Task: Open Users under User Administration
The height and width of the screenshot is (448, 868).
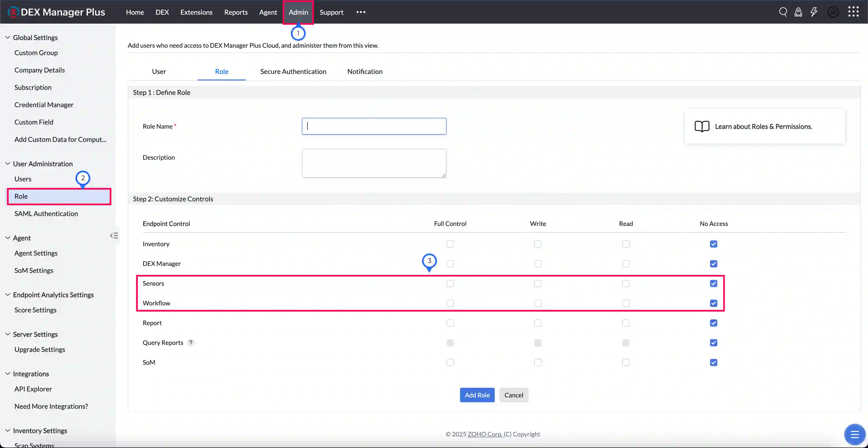Action: coord(23,179)
